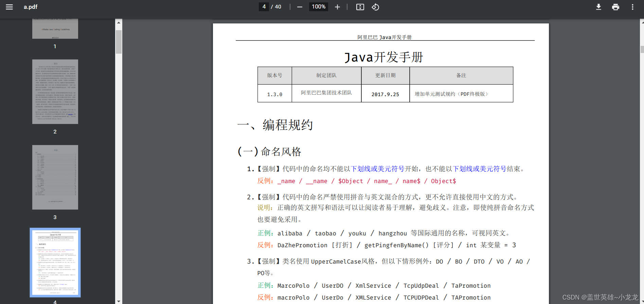Select the highlighted page 4 thumbnail

coord(55,263)
